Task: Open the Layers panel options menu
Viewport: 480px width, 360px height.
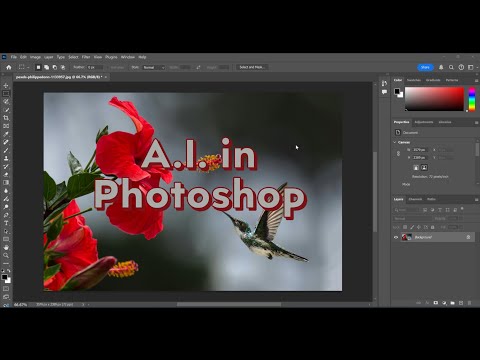Action: pyautogui.click(x=476, y=199)
